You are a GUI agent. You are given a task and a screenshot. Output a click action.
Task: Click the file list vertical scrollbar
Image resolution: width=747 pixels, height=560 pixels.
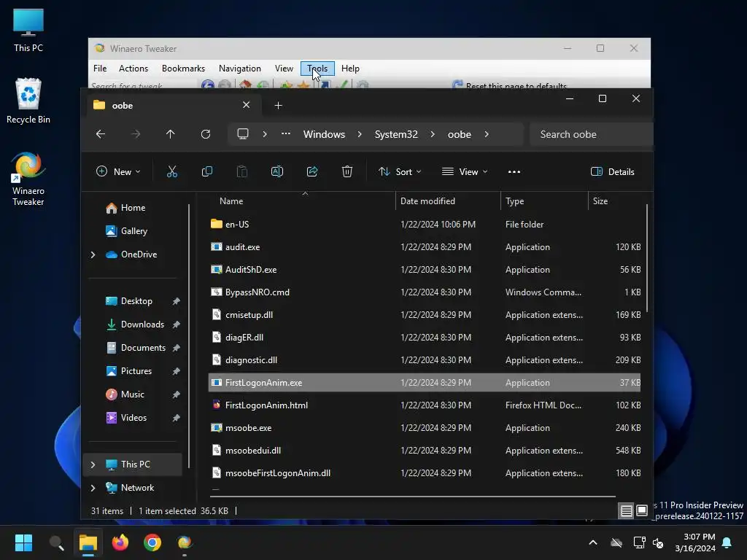pos(647,259)
